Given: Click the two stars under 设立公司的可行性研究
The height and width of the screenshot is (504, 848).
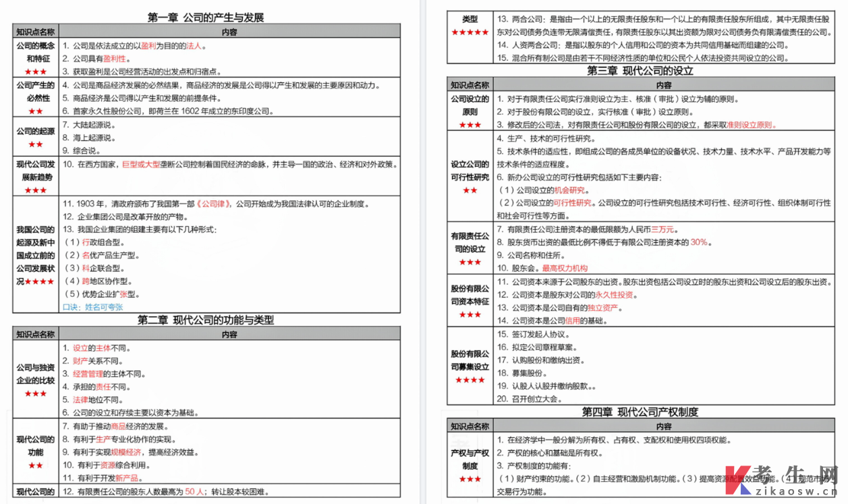Looking at the screenshot, I should click(x=470, y=190).
